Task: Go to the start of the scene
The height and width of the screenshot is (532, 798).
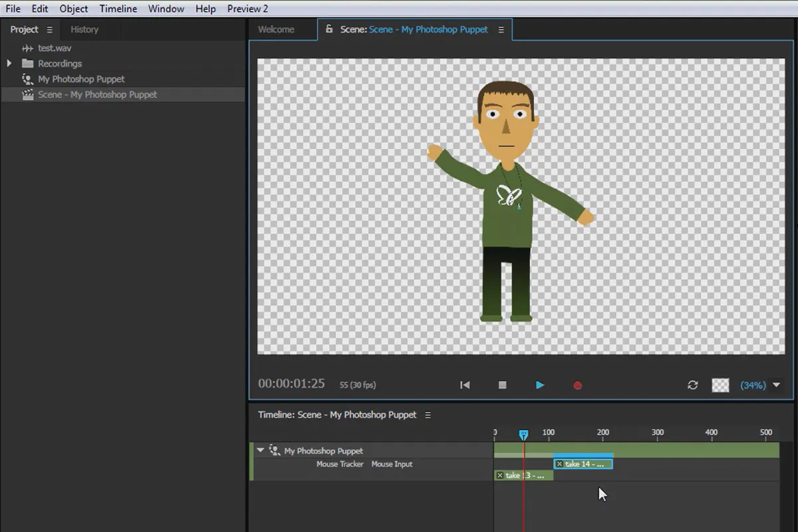Action: [x=465, y=385]
